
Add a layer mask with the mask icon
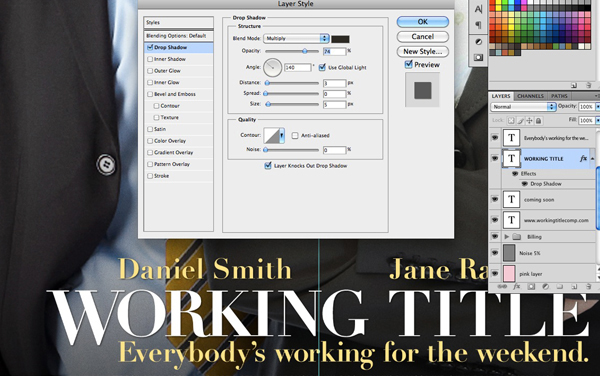(x=531, y=286)
